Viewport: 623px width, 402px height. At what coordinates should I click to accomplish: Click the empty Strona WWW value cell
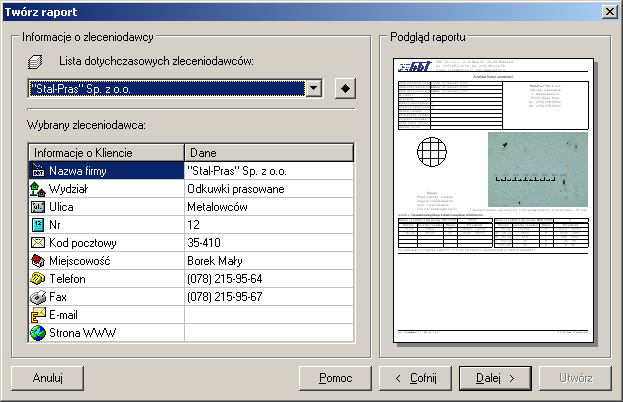(x=269, y=333)
